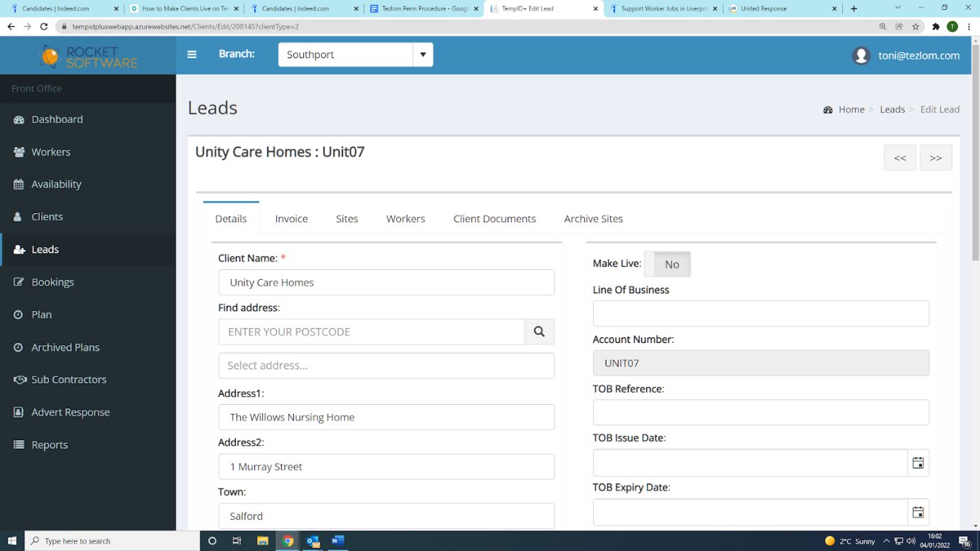Open the Select address dropdown
Screen dimensions: 980x551
(386, 366)
